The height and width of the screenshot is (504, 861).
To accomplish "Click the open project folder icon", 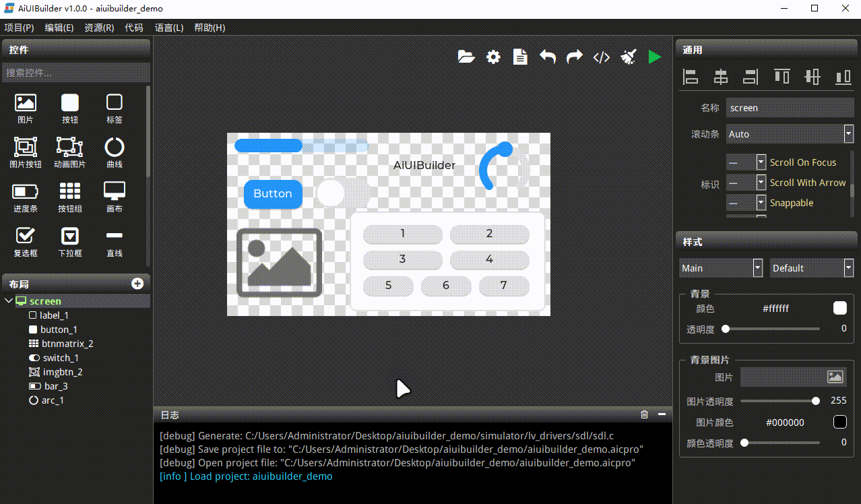I will click(x=466, y=57).
